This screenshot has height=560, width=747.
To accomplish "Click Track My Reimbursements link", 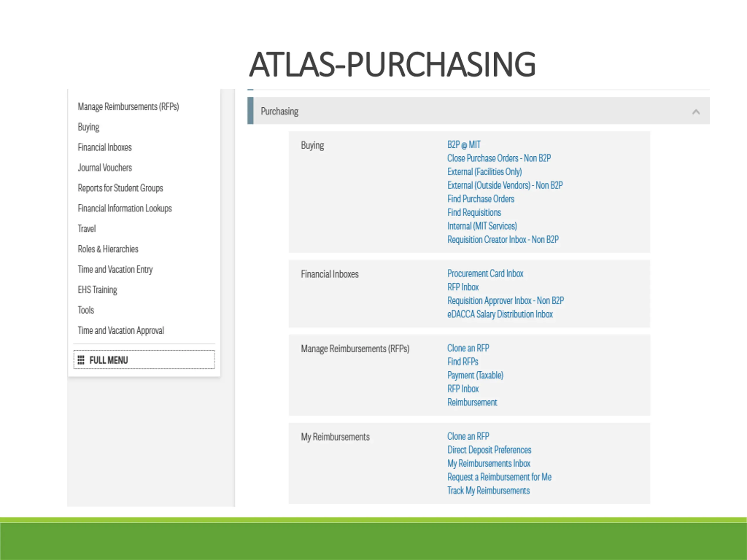I will pos(488,491).
